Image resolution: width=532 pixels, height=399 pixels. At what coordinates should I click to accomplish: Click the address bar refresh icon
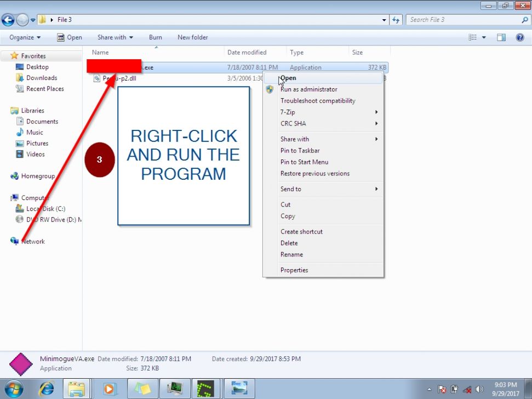pos(396,20)
